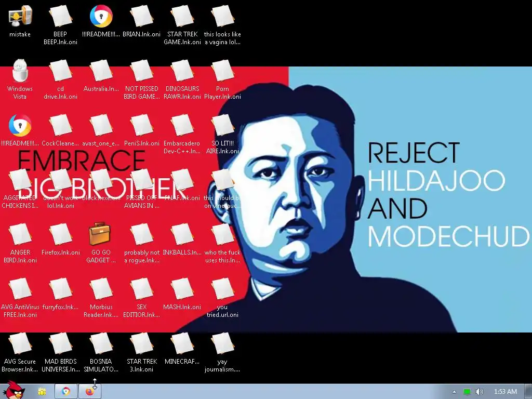Select furryfox.lnk... file icon
Screen dimensions: 532x399
click(60, 289)
